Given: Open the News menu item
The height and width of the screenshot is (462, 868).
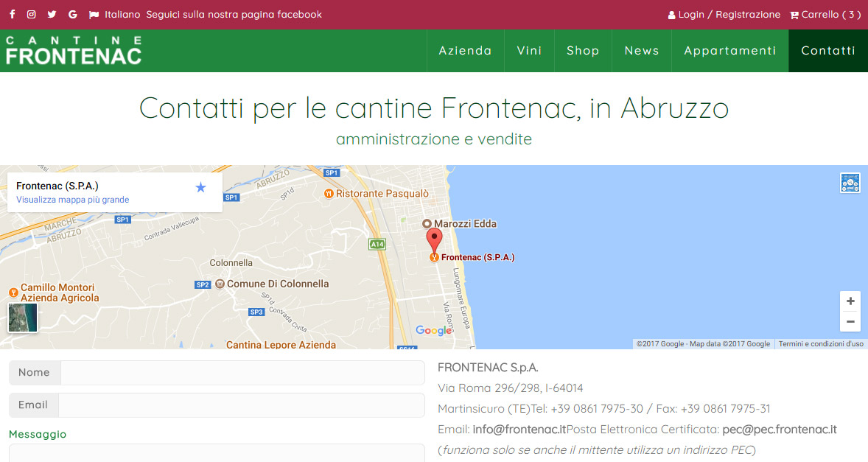Looking at the screenshot, I should [642, 51].
